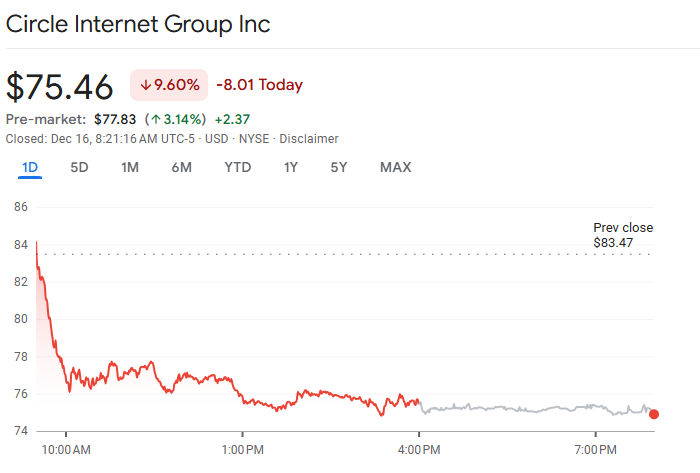Click the Prev close $83.47 label
700x473 pixels.
pos(623,235)
